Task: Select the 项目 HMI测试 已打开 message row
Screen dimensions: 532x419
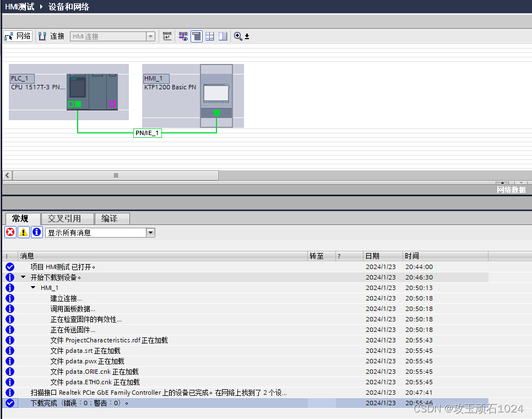Action: [246, 267]
